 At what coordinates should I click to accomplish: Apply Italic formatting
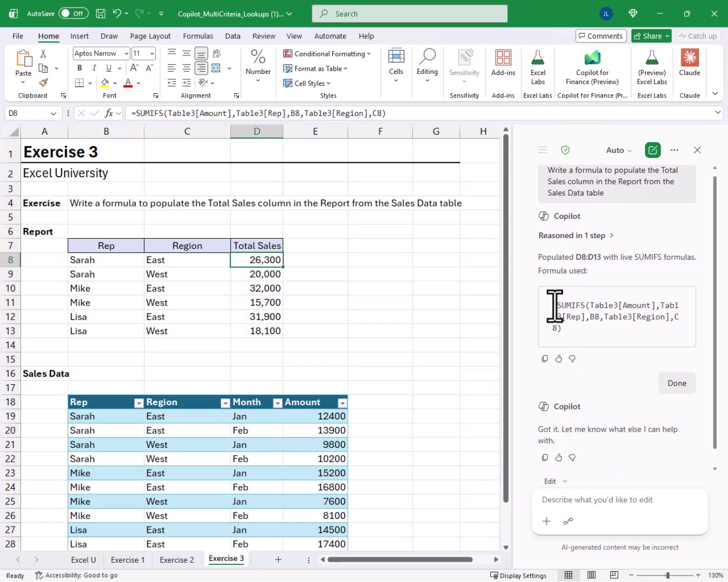(x=94, y=68)
